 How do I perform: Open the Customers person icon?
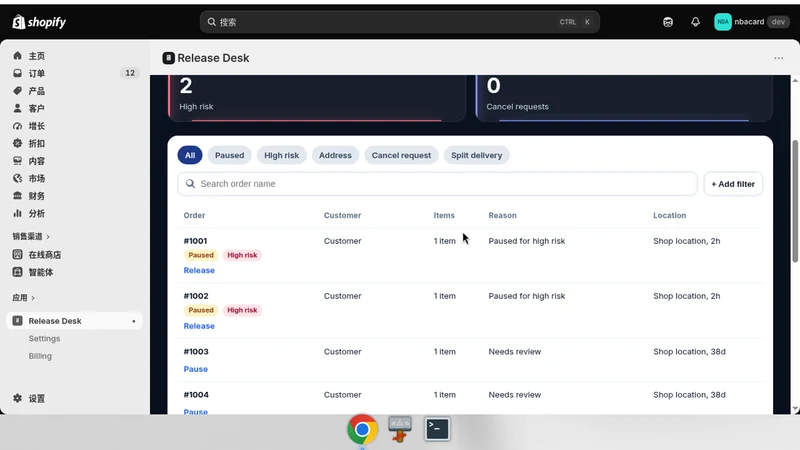(x=17, y=108)
